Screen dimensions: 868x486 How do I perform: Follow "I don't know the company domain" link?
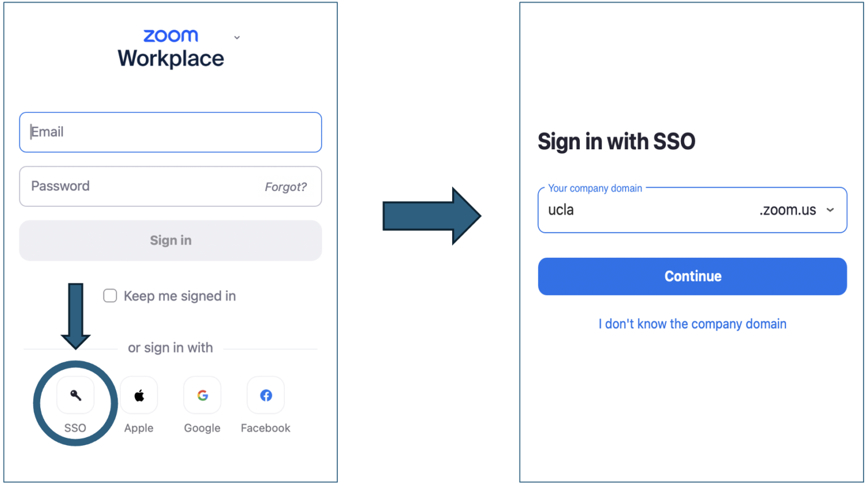click(x=692, y=324)
